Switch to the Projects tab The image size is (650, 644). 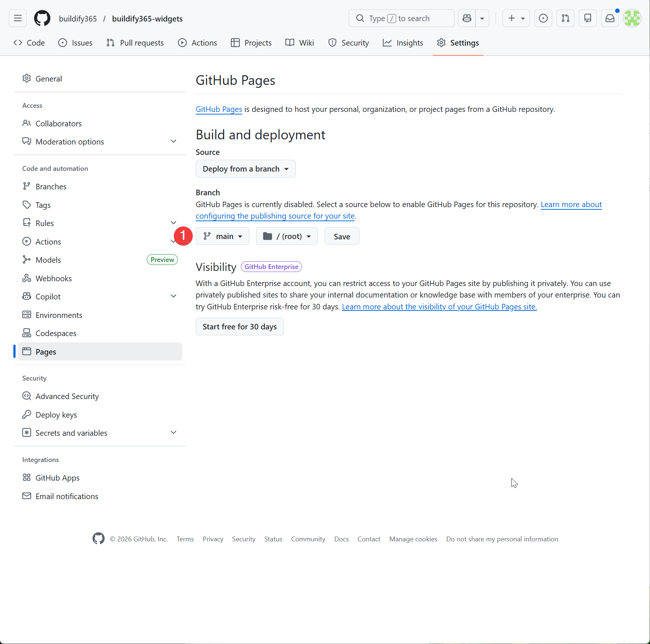click(251, 43)
